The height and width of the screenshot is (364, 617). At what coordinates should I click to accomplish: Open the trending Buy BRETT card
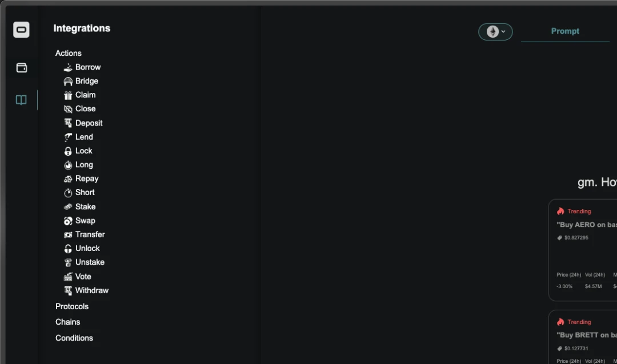(583, 337)
